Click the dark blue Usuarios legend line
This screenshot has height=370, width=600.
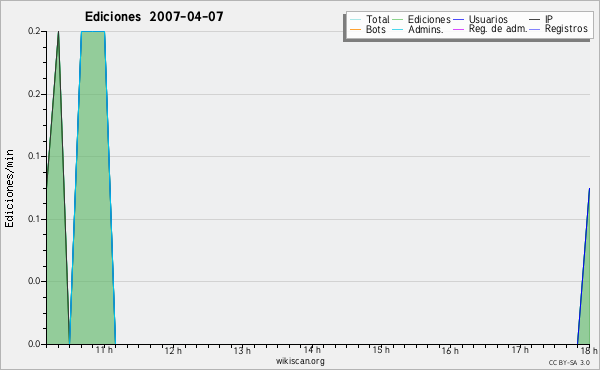point(458,19)
